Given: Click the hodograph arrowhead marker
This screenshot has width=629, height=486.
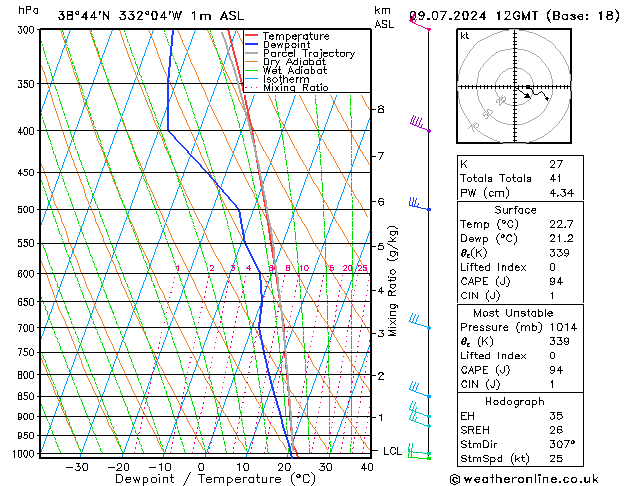Looking at the screenshot, I should pos(528,96).
